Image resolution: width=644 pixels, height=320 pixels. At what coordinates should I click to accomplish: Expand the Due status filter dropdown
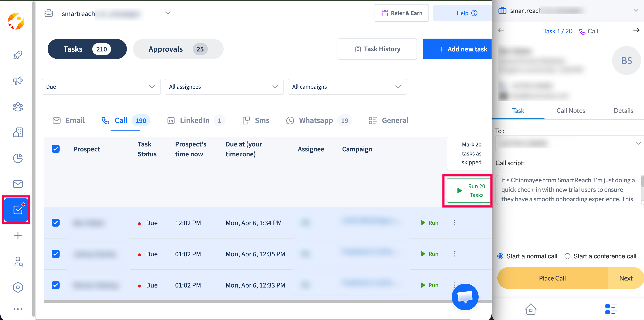pos(101,87)
